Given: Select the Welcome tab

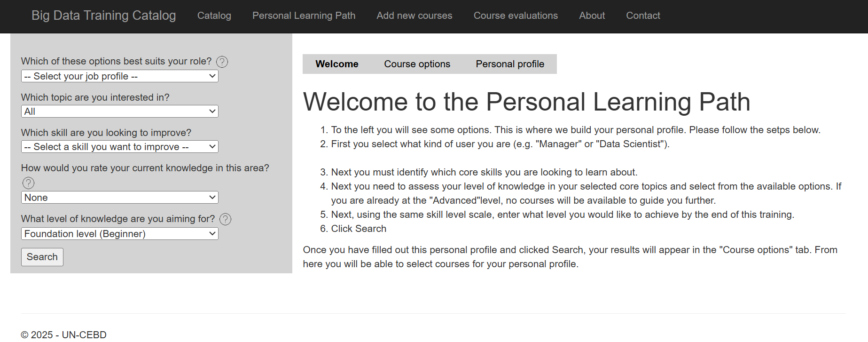Looking at the screenshot, I should pyautogui.click(x=336, y=64).
